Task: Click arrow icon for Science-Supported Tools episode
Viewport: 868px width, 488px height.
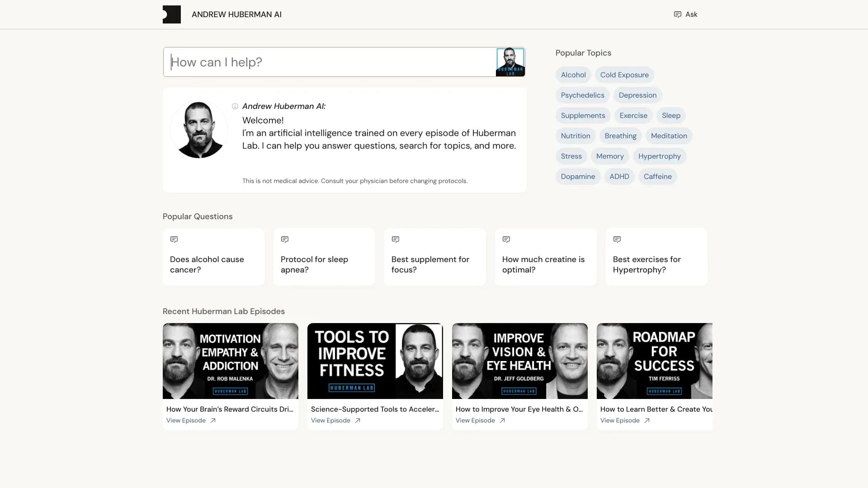Action: click(358, 421)
